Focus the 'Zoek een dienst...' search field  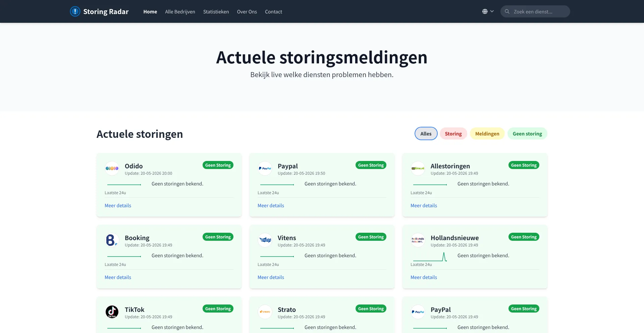point(535,11)
